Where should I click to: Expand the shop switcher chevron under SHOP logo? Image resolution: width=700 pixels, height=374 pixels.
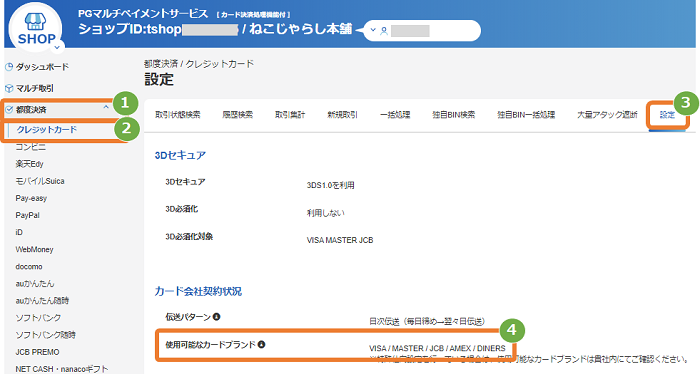(x=57, y=47)
